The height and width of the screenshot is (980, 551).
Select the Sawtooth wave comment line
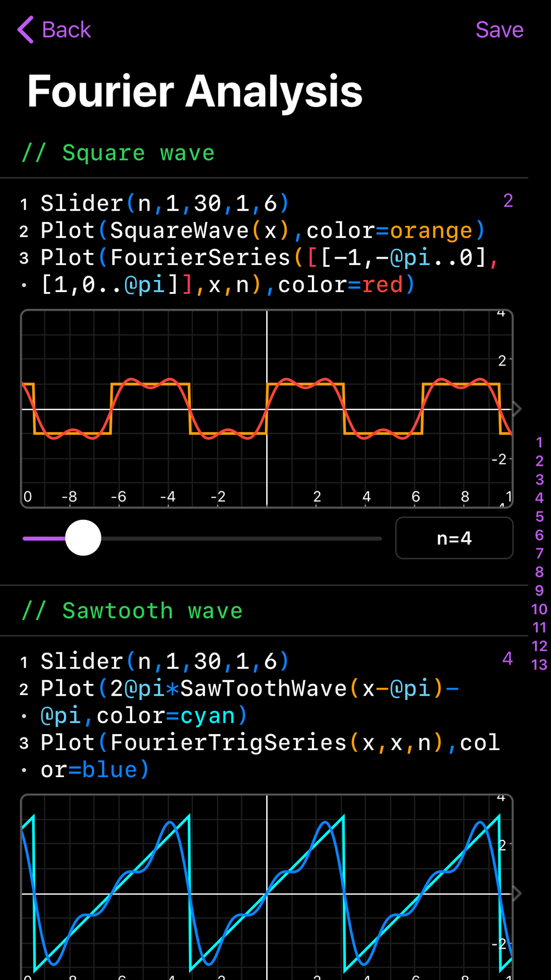132,611
